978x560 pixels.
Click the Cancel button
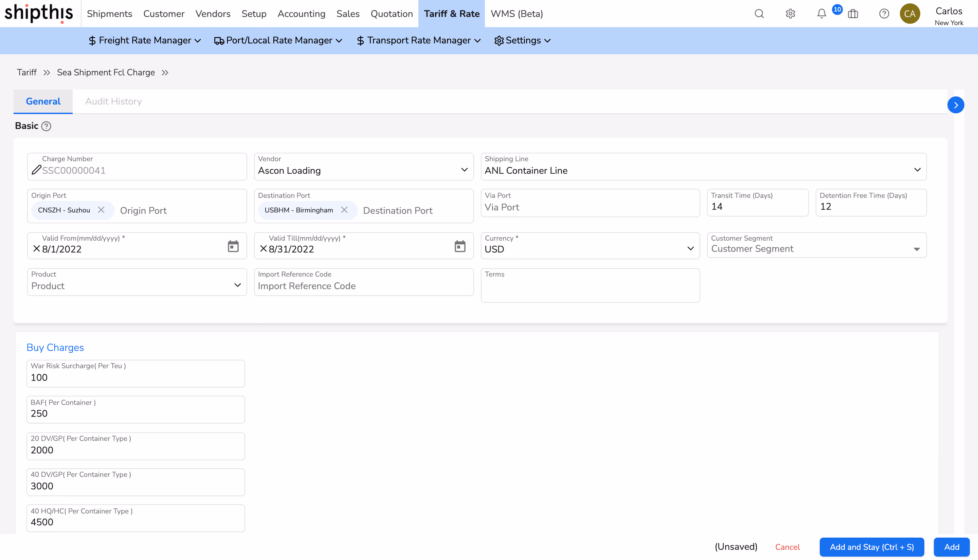[787, 547]
